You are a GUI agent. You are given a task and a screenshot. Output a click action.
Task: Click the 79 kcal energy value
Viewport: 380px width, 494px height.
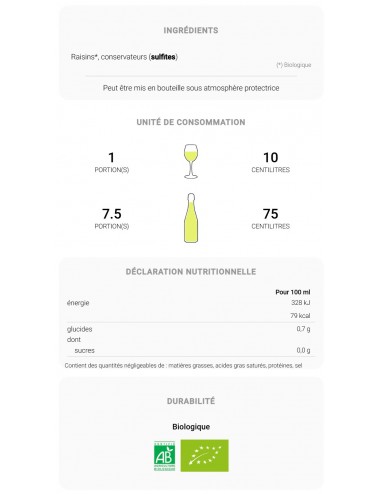300,316
